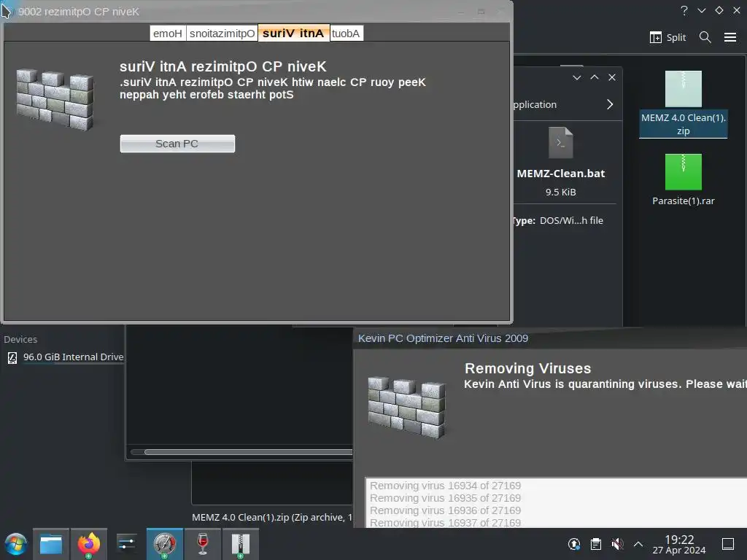This screenshot has width=747, height=560.
Task: Open the mirrored Optimizations tab (snoitazimitpO)
Action: pyautogui.click(x=222, y=34)
